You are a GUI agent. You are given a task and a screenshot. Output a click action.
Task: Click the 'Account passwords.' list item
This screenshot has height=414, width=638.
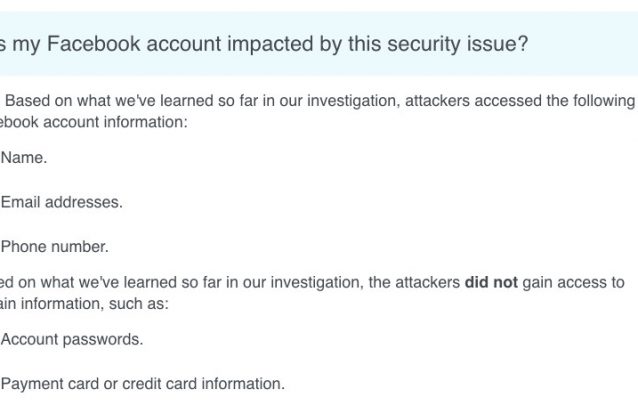tap(72, 339)
